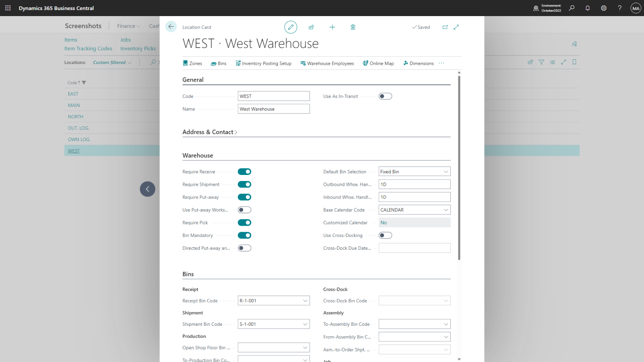The height and width of the screenshot is (362, 644).
Task: Open the settings gear icon
Action: 604,8
